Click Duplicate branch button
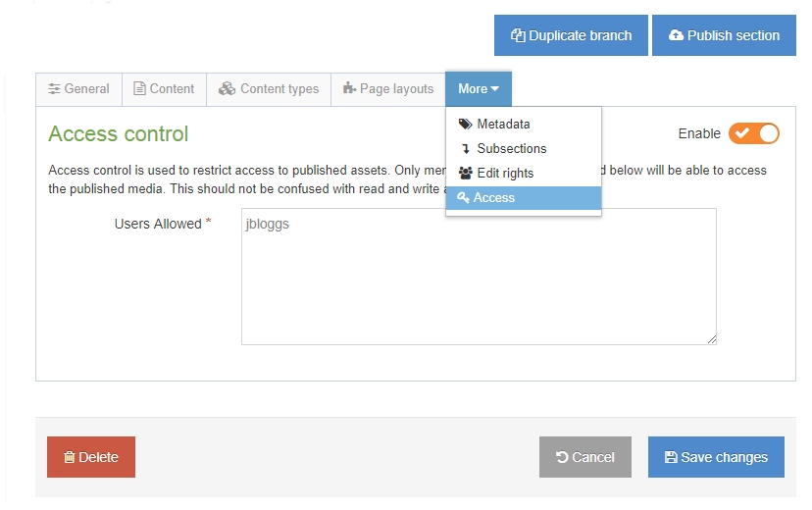The width and height of the screenshot is (812, 510). 571,35
